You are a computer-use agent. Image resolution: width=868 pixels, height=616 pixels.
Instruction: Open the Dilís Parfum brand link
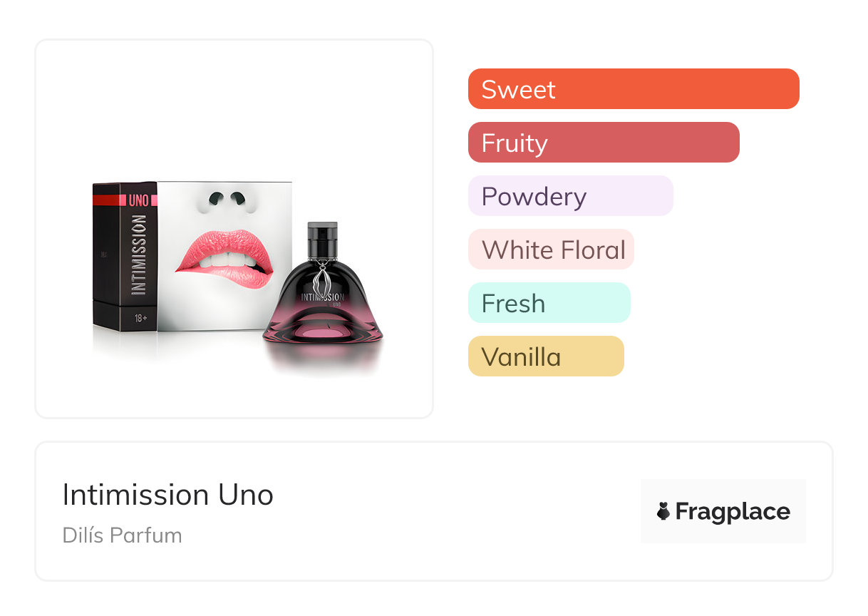tap(122, 535)
